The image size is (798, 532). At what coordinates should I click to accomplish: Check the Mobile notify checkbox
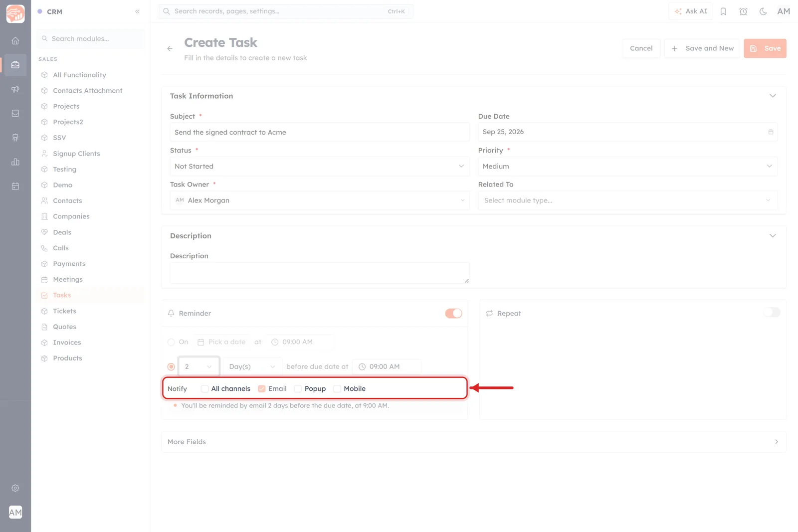[x=337, y=389]
